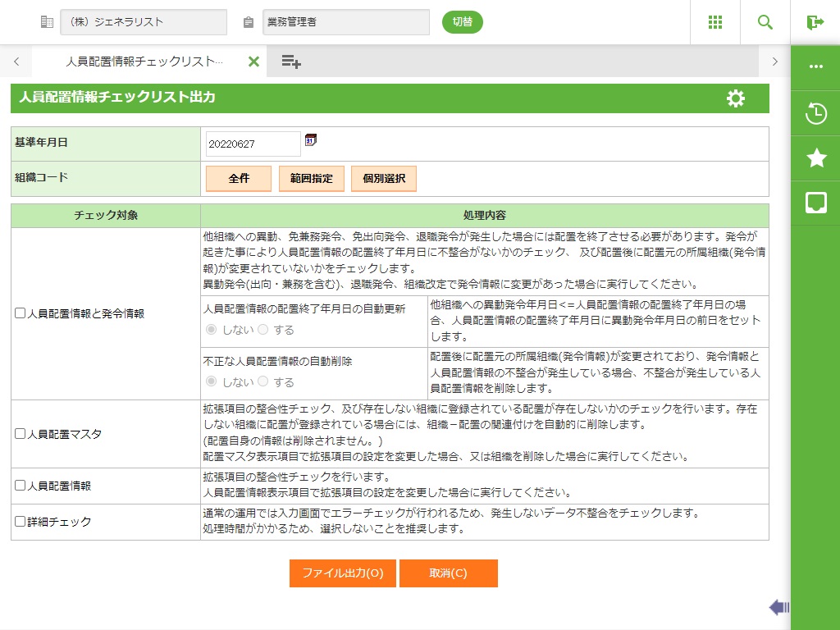Screen dimensions: 840x630
Task: Click the logout door icon
Action: (815, 22)
